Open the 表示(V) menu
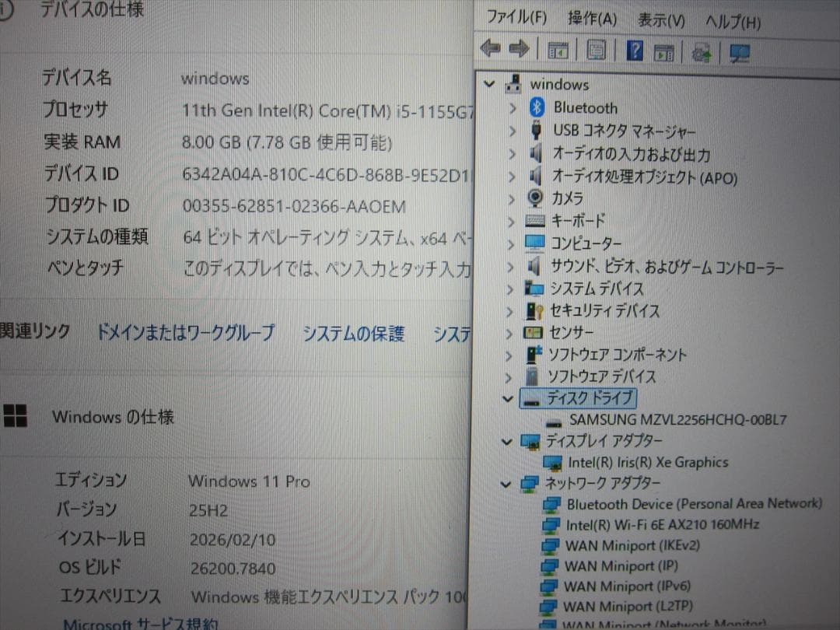 click(x=661, y=20)
